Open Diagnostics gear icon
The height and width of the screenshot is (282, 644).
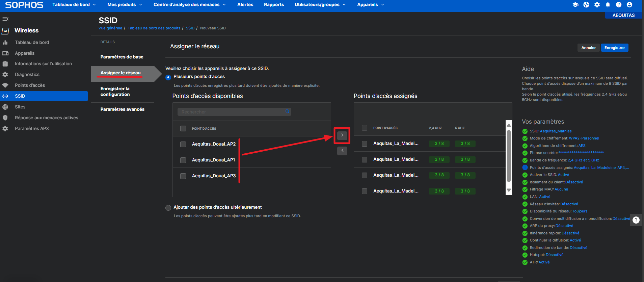5,75
